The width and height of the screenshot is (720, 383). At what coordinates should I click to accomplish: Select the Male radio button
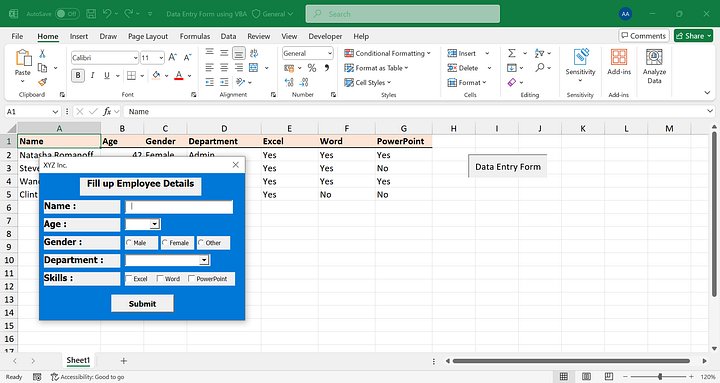[x=129, y=242]
